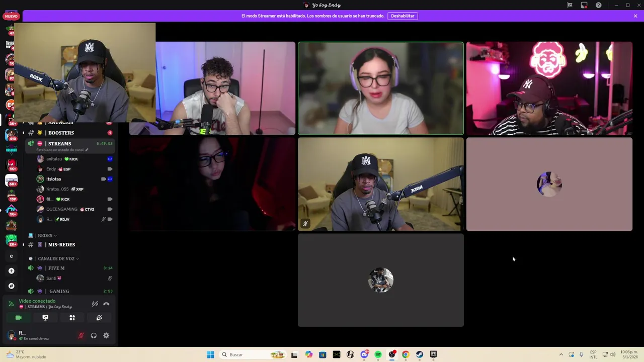Open the Discord inbox icon
Screen dimensions: 644x362
click(584, 5)
